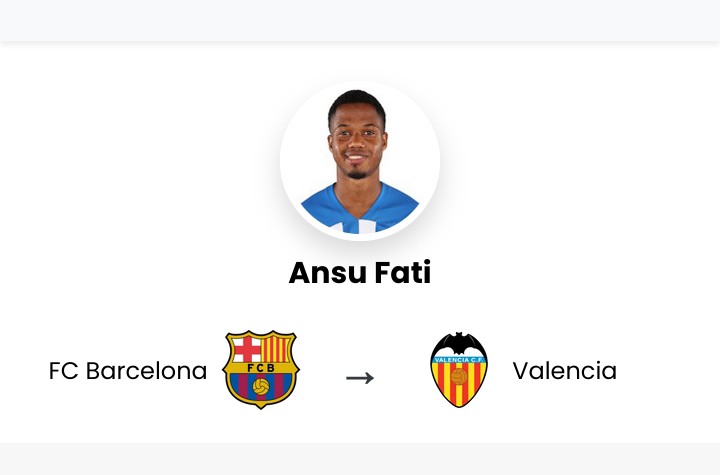Screen dimensions: 720x475
Task: Click the FCB letters band on crest
Action: pyautogui.click(x=261, y=368)
